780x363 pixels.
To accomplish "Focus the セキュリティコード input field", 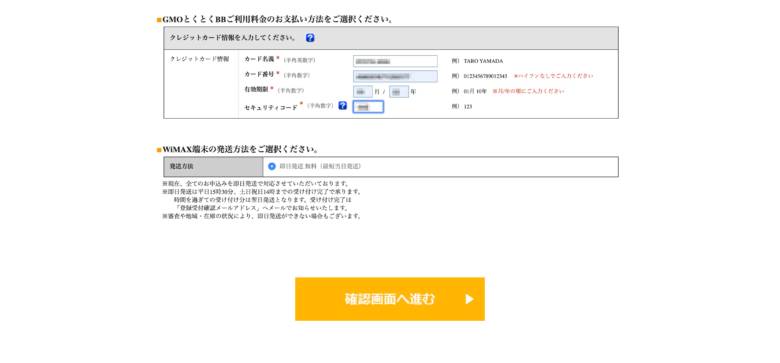I will pyautogui.click(x=368, y=107).
